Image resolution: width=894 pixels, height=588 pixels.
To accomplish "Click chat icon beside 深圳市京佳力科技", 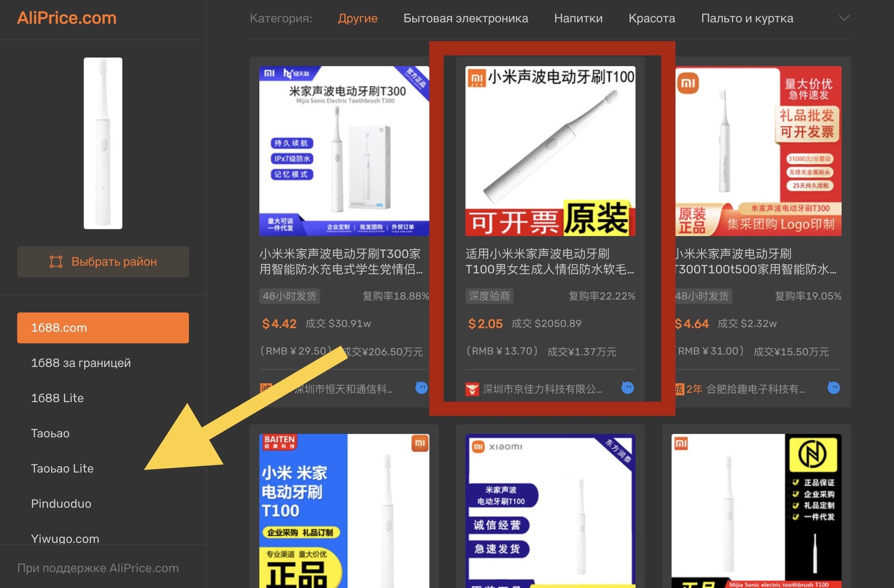I will pyautogui.click(x=627, y=388).
